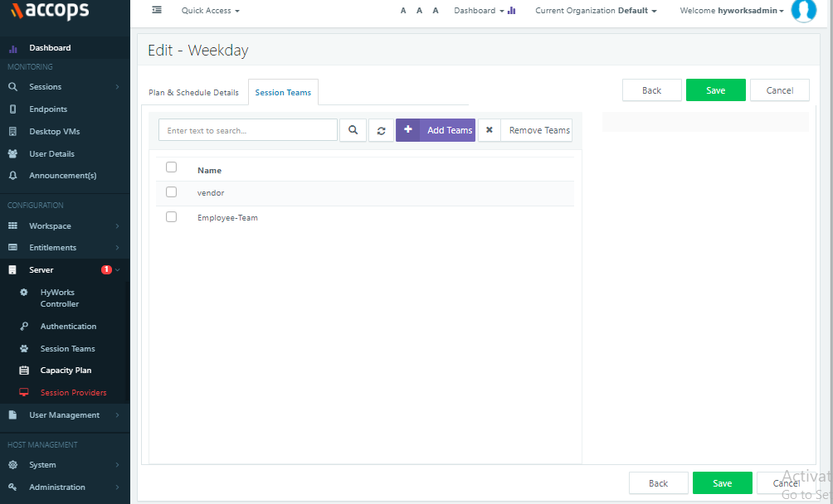Click the search magnifier icon button
The height and width of the screenshot is (504, 833).
pos(353,130)
